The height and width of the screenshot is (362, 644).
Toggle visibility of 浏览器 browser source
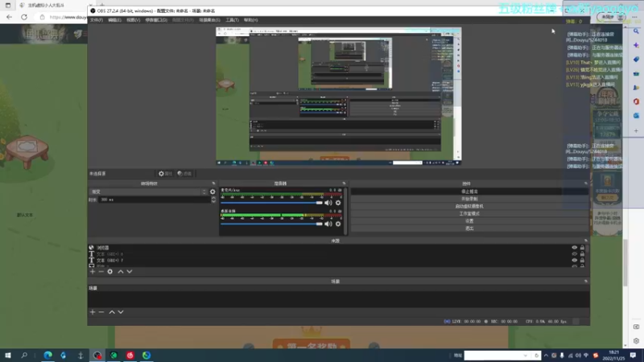point(574,248)
